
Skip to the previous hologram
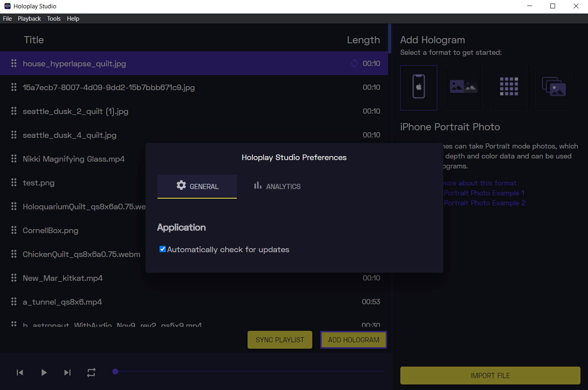(x=20, y=373)
